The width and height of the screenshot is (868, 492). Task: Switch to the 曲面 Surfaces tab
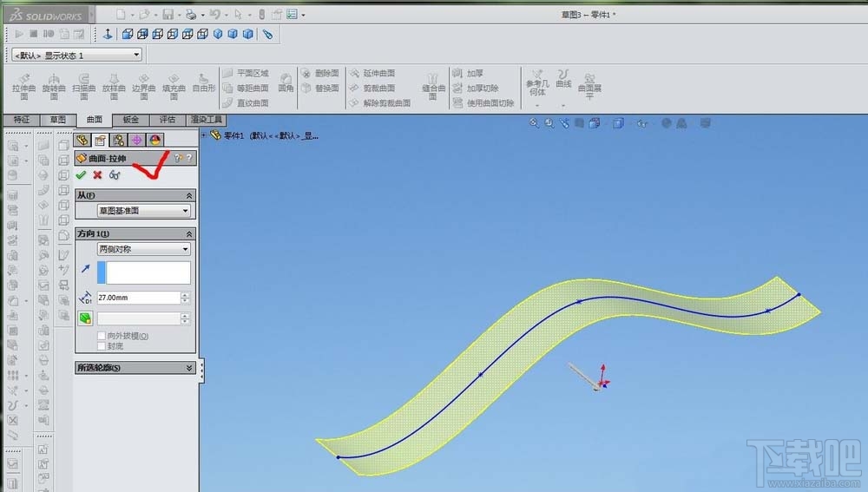click(94, 120)
